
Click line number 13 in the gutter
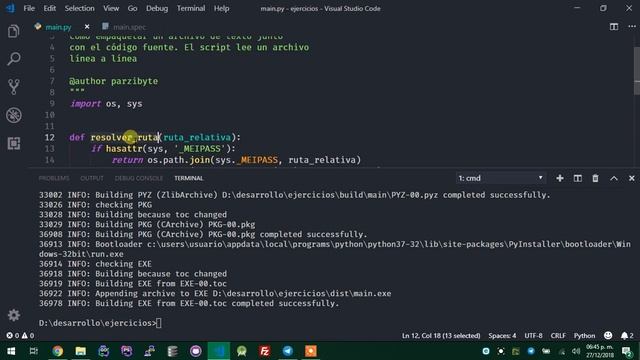49,149
